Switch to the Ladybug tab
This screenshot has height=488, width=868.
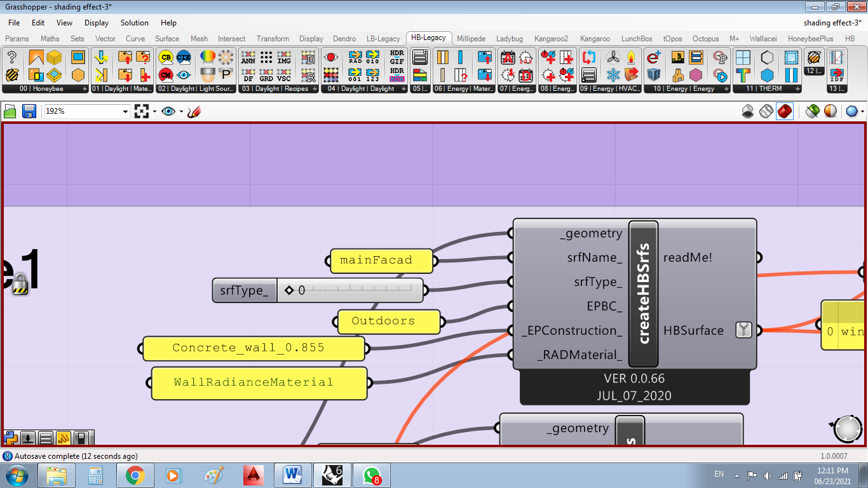tap(510, 39)
